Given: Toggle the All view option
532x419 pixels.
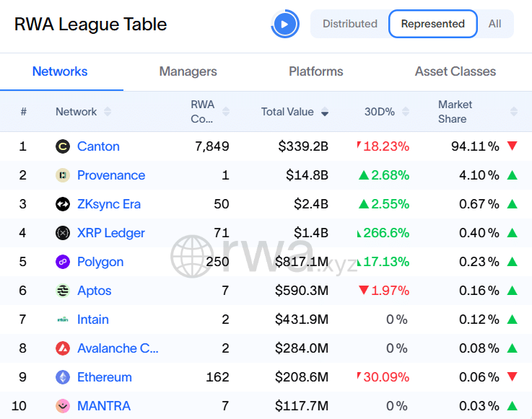Looking at the screenshot, I should pyautogui.click(x=494, y=24).
